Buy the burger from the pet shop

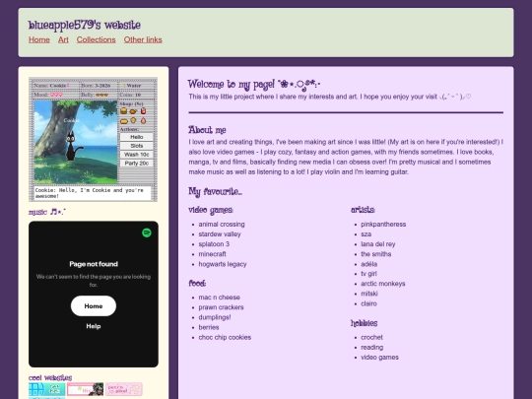tap(123, 111)
